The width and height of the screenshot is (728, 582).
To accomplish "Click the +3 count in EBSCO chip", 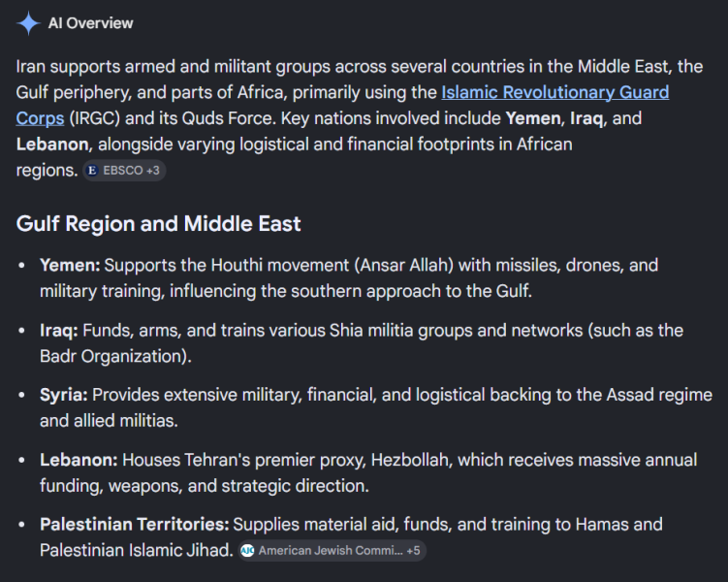I will click(153, 171).
